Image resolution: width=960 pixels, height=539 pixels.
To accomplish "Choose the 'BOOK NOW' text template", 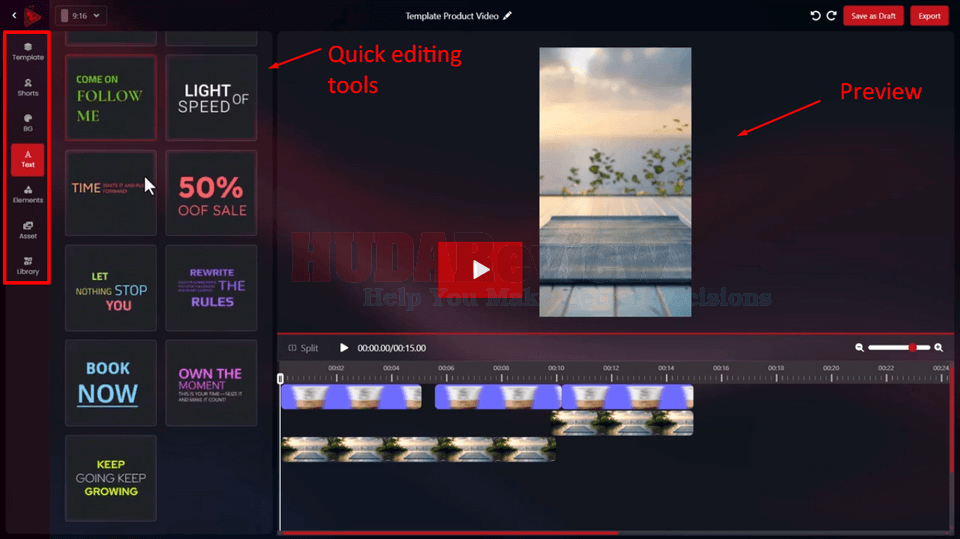I will (110, 384).
